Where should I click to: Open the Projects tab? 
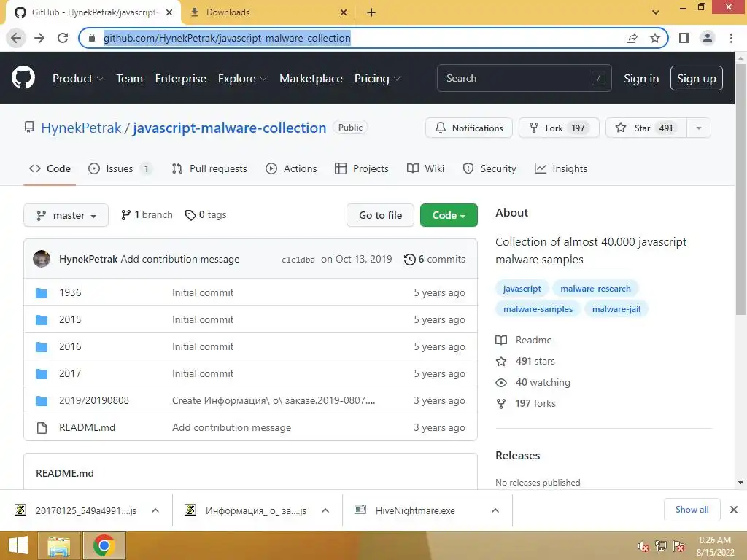click(x=362, y=168)
